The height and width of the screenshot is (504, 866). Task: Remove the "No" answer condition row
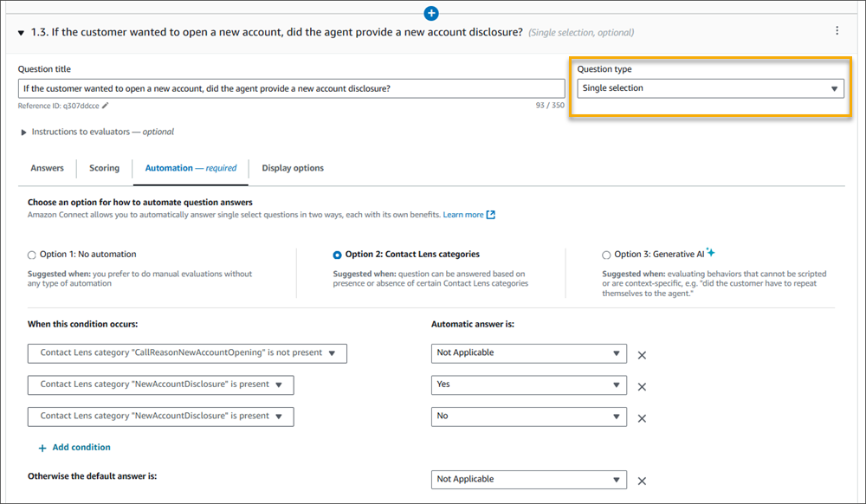(642, 417)
